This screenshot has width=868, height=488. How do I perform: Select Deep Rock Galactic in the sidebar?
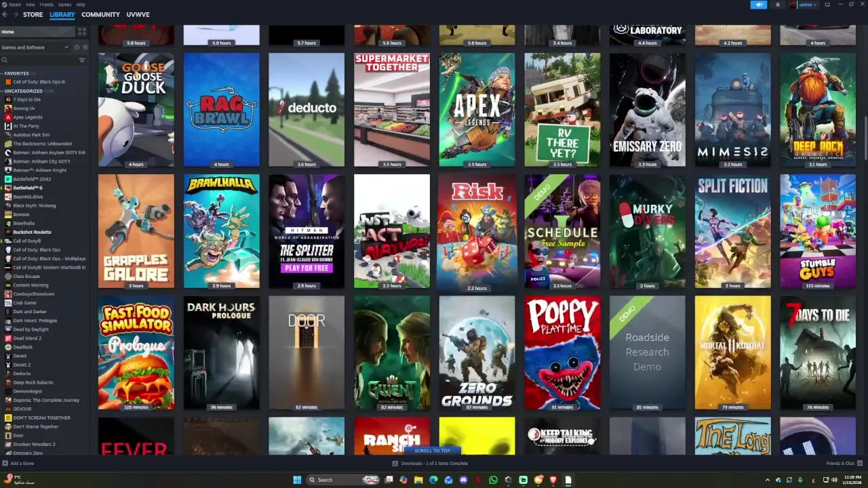(x=33, y=382)
